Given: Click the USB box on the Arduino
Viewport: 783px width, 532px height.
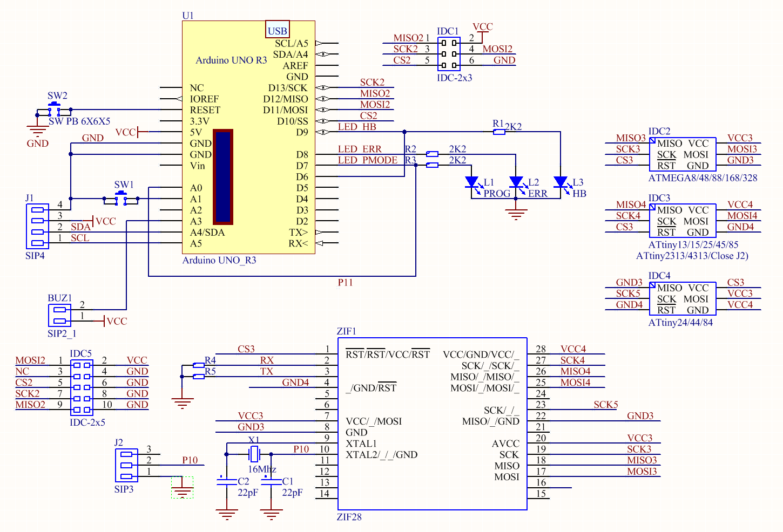Looking at the screenshot, I should (x=278, y=30).
